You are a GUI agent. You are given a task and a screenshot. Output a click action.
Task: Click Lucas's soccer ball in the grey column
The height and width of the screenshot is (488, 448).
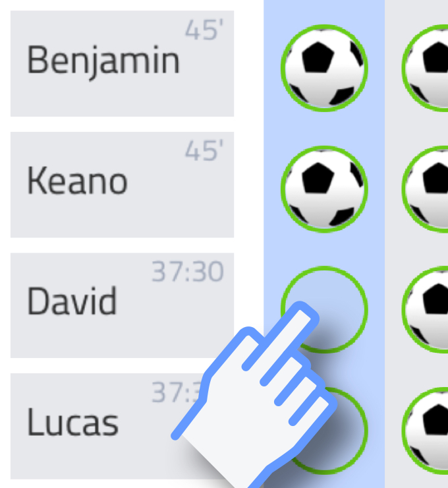[x=425, y=431]
